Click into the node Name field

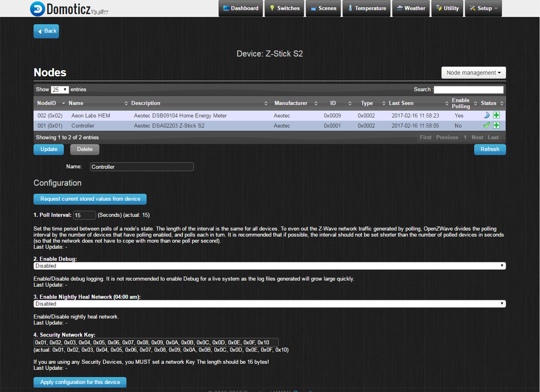pos(142,167)
